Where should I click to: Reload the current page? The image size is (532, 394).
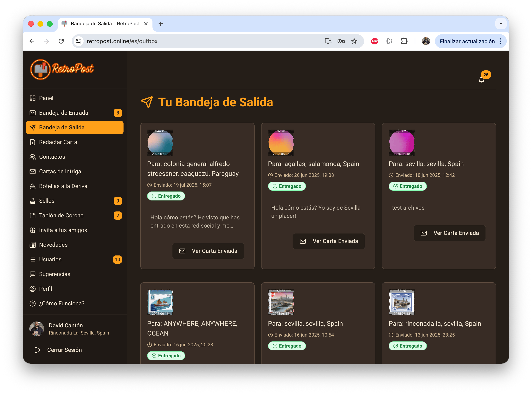pyautogui.click(x=61, y=41)
